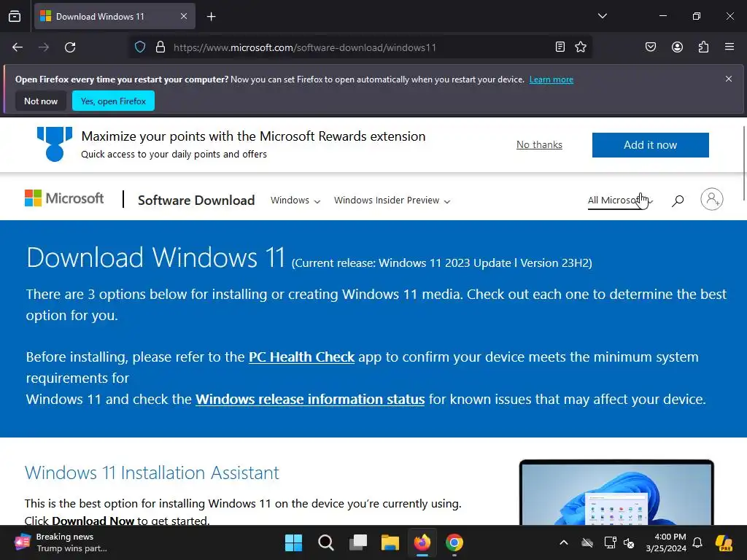Open the list all tabs chevron

click(602, 16)
